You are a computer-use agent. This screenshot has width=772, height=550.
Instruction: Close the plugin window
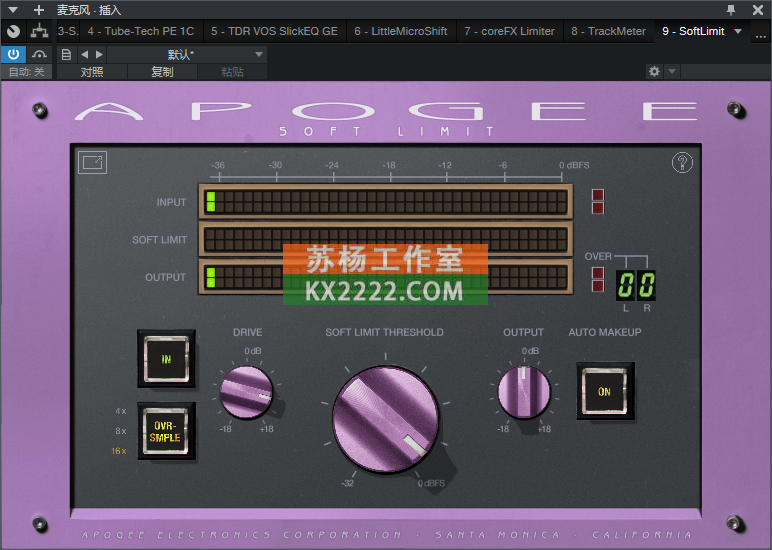click(x=758, y=10)
